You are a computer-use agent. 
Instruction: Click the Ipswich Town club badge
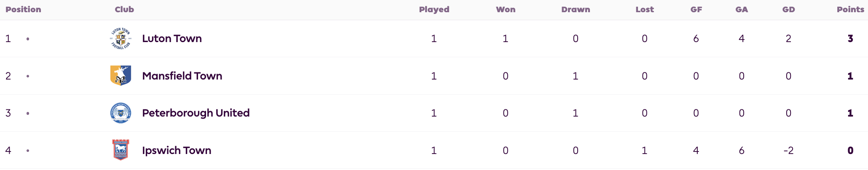121,150
